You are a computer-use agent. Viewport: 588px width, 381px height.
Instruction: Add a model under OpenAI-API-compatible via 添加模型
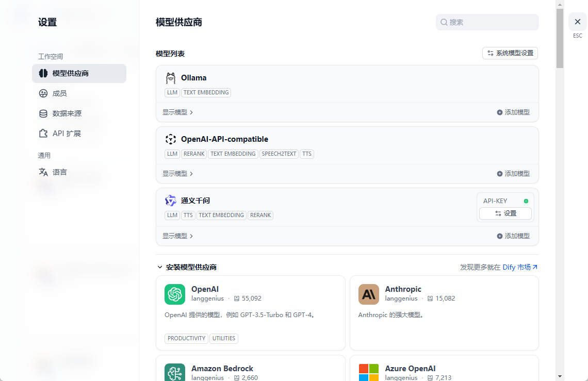pos(513,173)
